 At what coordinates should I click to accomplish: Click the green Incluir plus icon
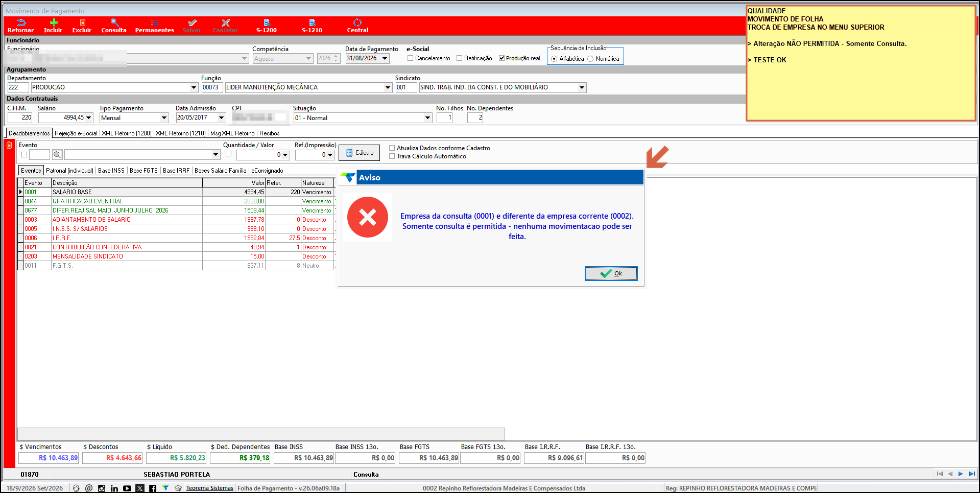coord(54,22)
